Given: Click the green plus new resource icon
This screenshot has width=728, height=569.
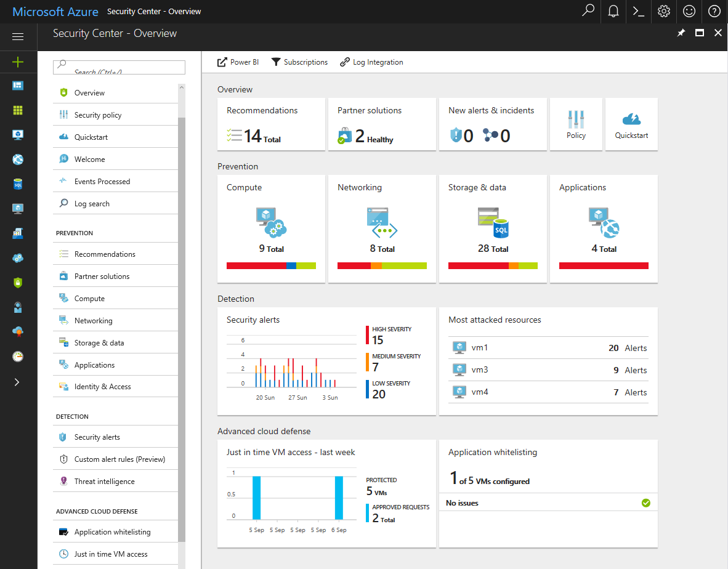Looking at the screenshot, I should click(x=18, y=62).
